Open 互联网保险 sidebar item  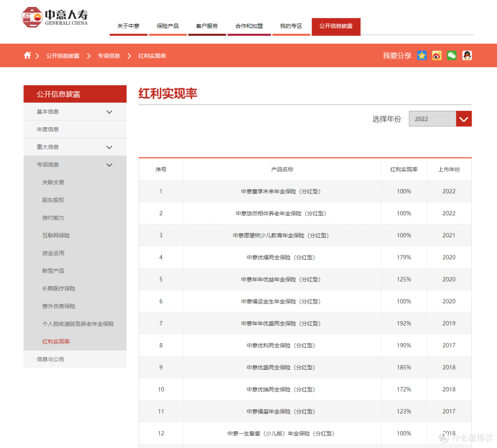pos(56,235)
